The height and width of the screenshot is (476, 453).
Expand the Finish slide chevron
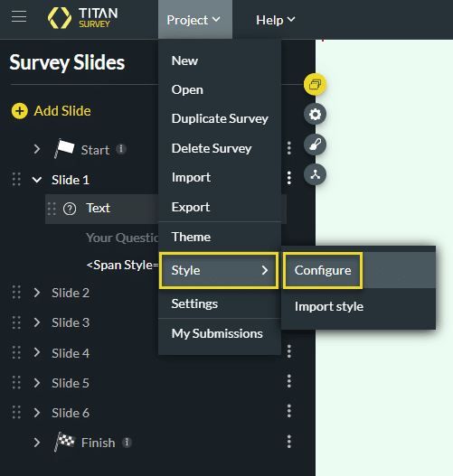pyautogui.click(x=37, y=443)
